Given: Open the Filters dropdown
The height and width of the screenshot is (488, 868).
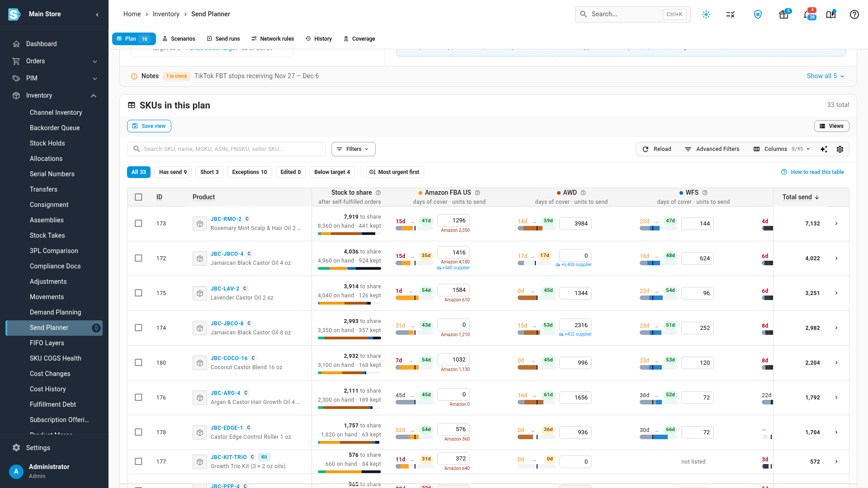Looking at the screenshot, I should click(x=354, y=149).
